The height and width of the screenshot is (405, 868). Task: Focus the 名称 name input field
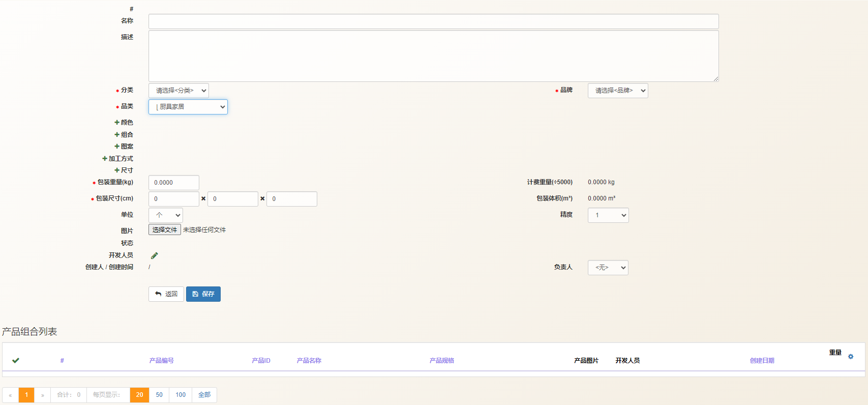434,21
